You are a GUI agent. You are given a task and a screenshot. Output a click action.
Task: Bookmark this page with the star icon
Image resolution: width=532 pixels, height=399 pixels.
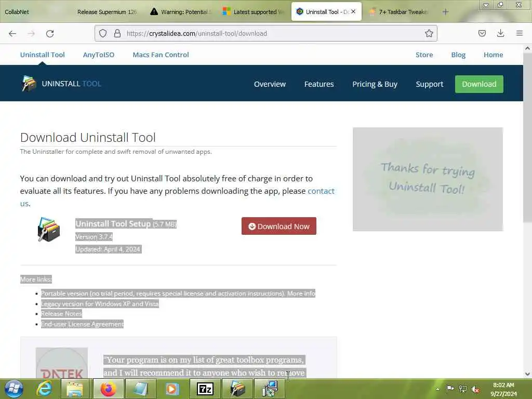click(429, 33)
